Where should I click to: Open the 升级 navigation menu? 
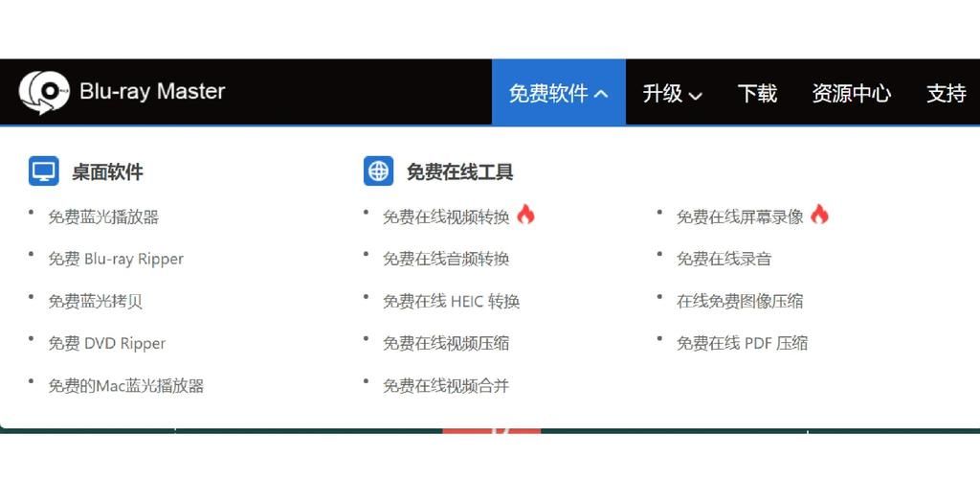tap(673, 93)
